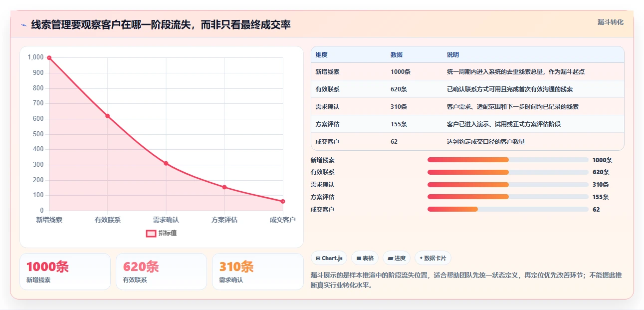Click the 155条 value beside the progress bar
This screenshot has width=644, height=310.
pyautogui.click(x=601, y=197)
